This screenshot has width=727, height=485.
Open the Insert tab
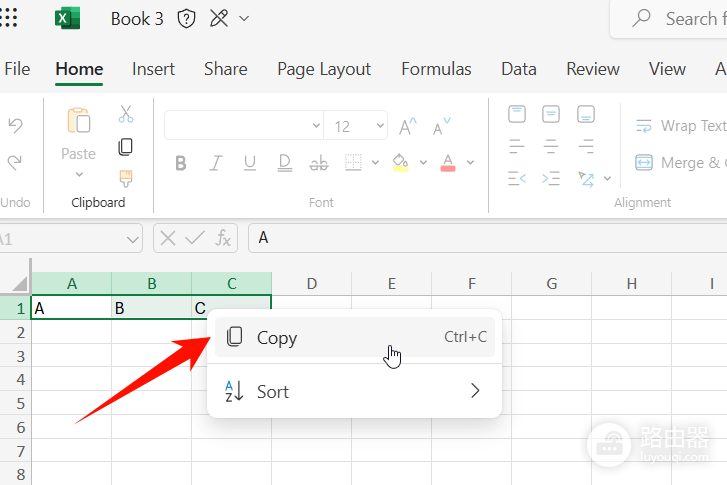tap(153, 69)
